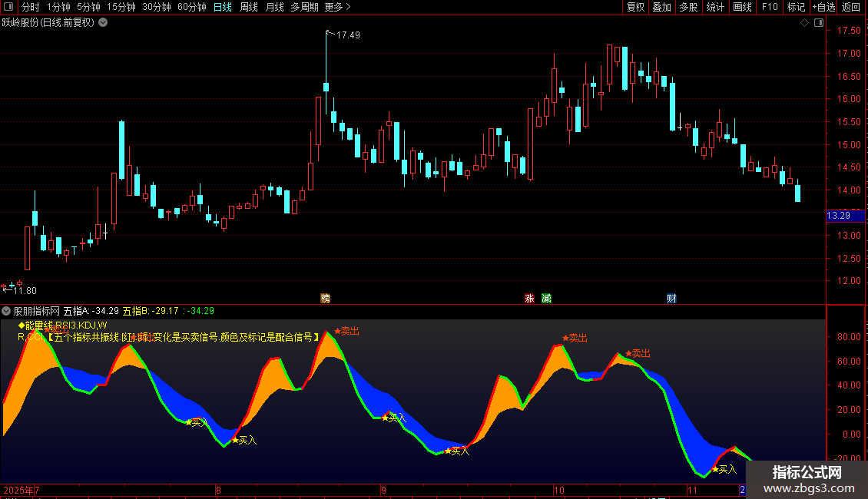Click the 减 event marker
The width and height of the screenshot is (868, 499).
click(546, 298)
